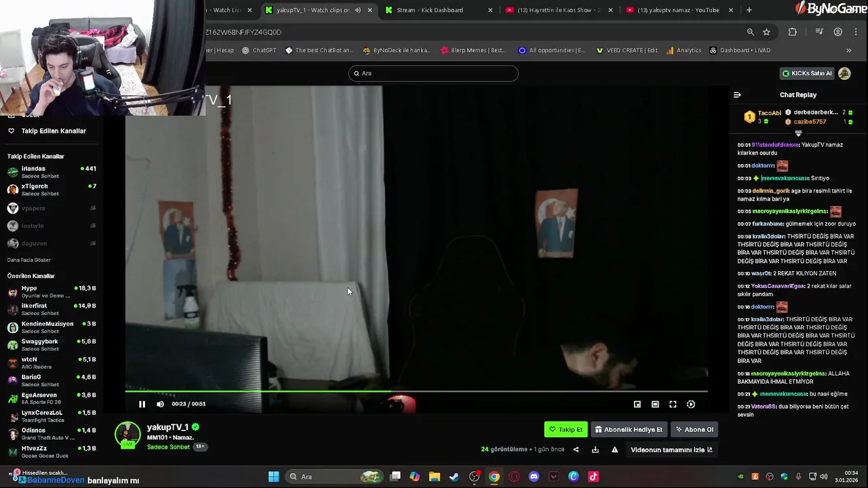Open the VEED CREATE bookmark
Image resolution: width=868 pixels, height=488 pixels.
627,50
